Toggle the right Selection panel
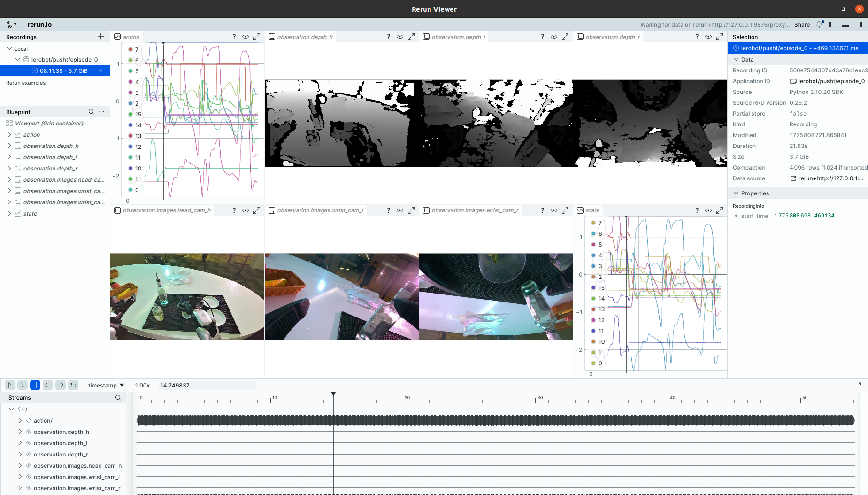 [x=859, y=24]
